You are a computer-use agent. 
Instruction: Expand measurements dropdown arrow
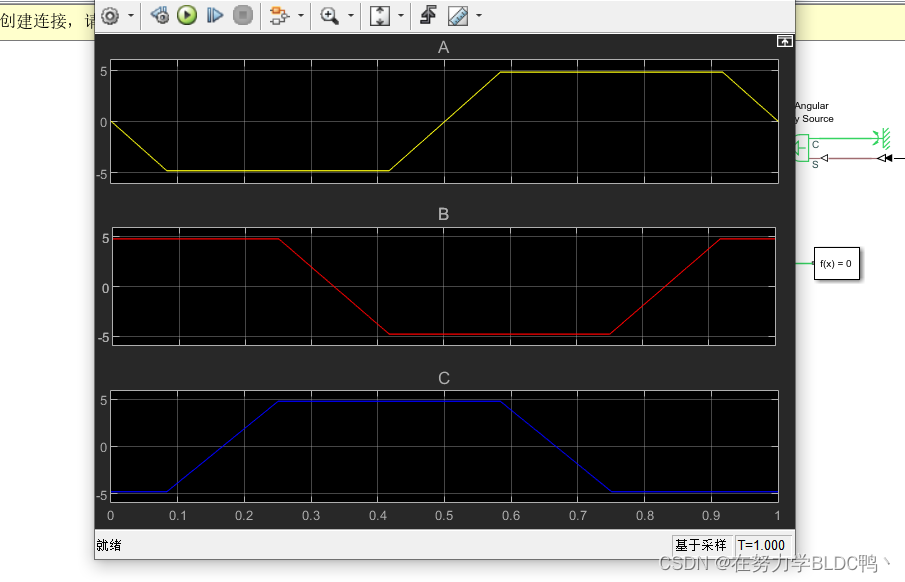click(479, 16)
